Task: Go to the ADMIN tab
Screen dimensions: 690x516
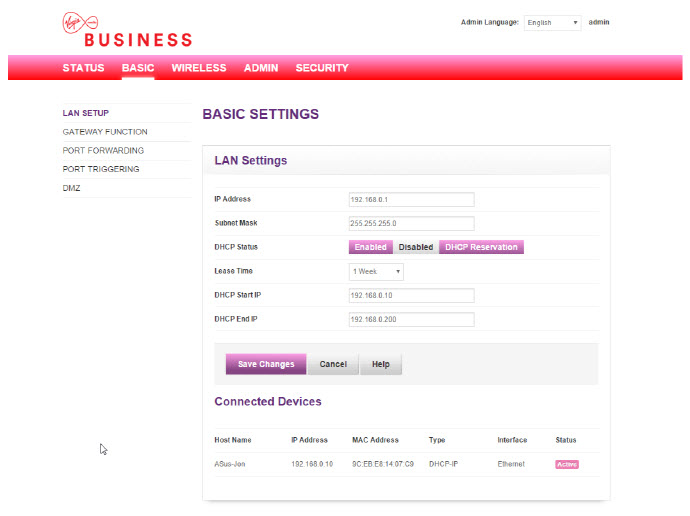Action: pos(261,68)
